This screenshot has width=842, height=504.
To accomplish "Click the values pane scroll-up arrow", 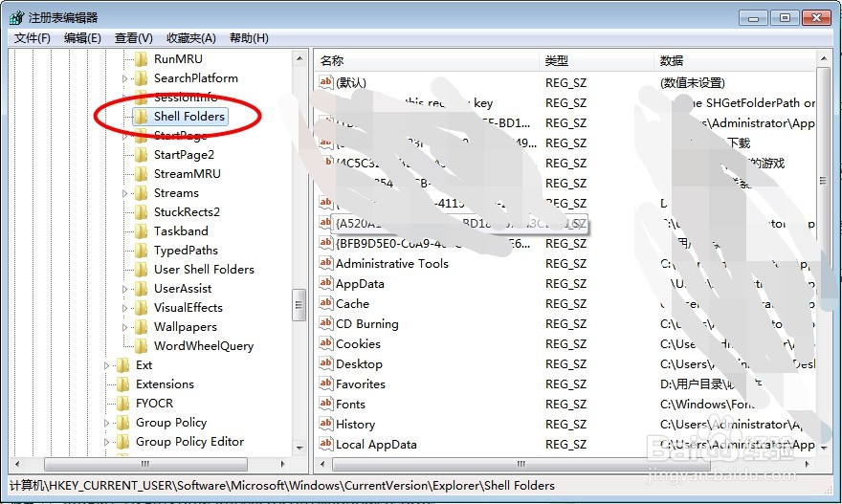I will pyautogui.click(x=823, y=58).
